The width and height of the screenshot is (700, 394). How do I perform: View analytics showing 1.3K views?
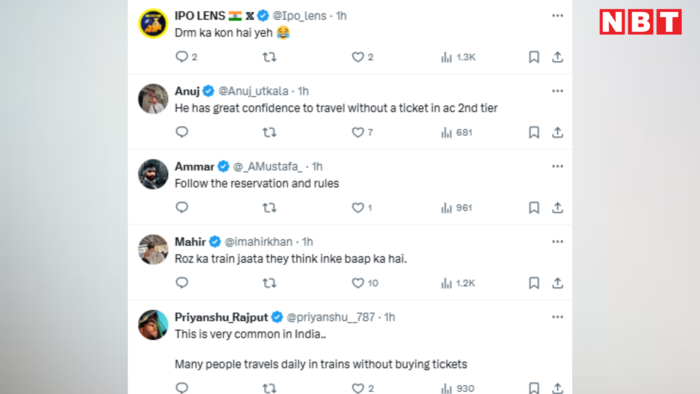coord(458,57)
